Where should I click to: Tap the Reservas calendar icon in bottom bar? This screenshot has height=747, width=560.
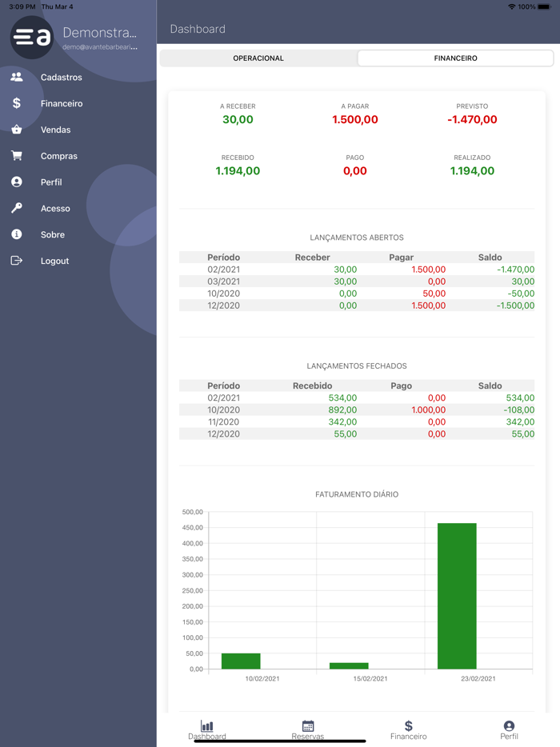(308, 726)
